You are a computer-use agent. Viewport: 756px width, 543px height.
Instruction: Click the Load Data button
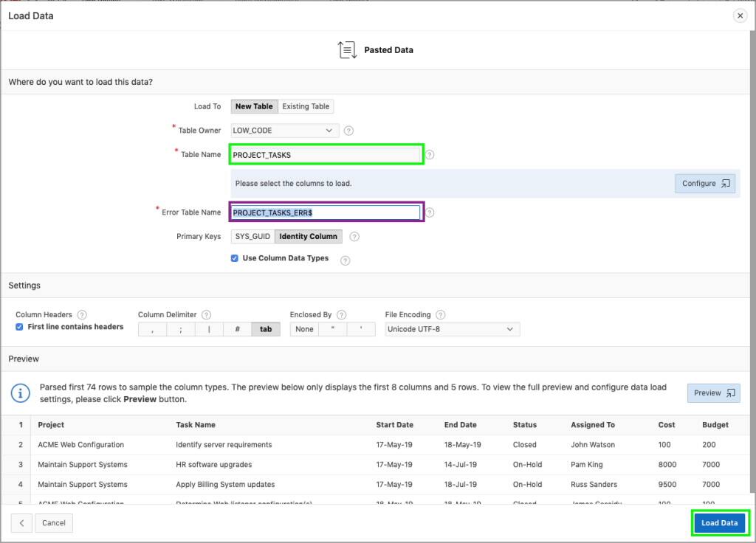point(719,523)
